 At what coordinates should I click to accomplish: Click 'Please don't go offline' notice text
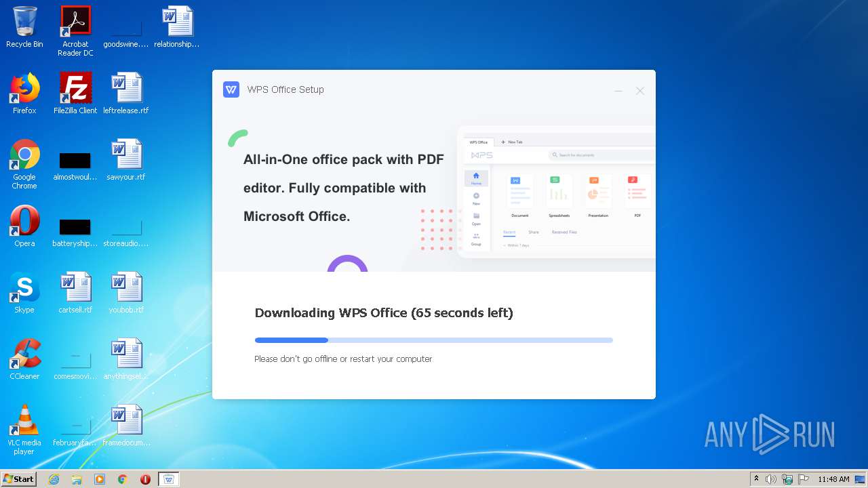(x=343, y=359)
